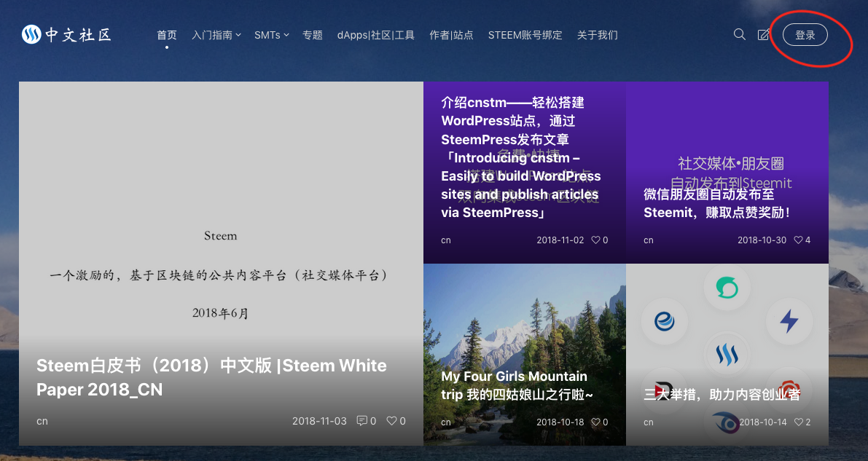Click the Steem 中文社区 logo

pyautogui.click(x=66, y=34)
